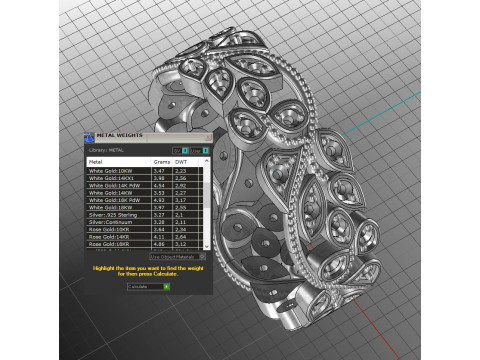Select the Silver:Continuum row
The image size is (480, 360).
coord(144,222)
